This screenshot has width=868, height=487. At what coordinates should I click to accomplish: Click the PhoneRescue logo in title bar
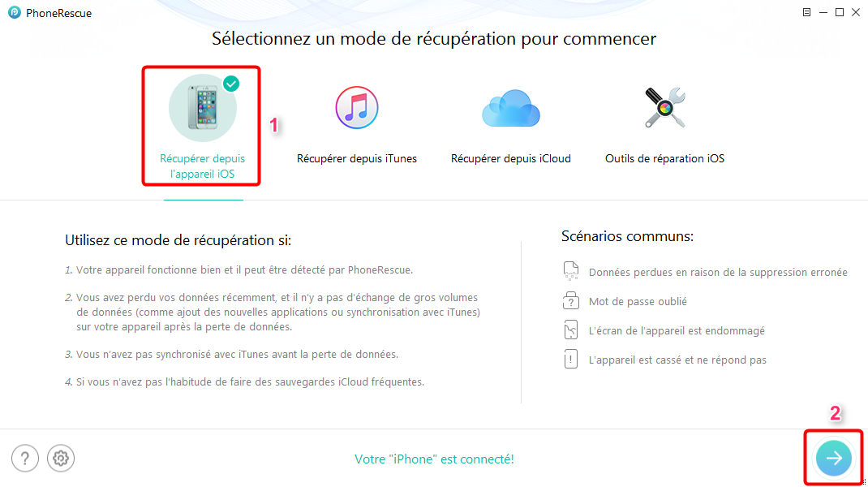[x=14, y=13]
